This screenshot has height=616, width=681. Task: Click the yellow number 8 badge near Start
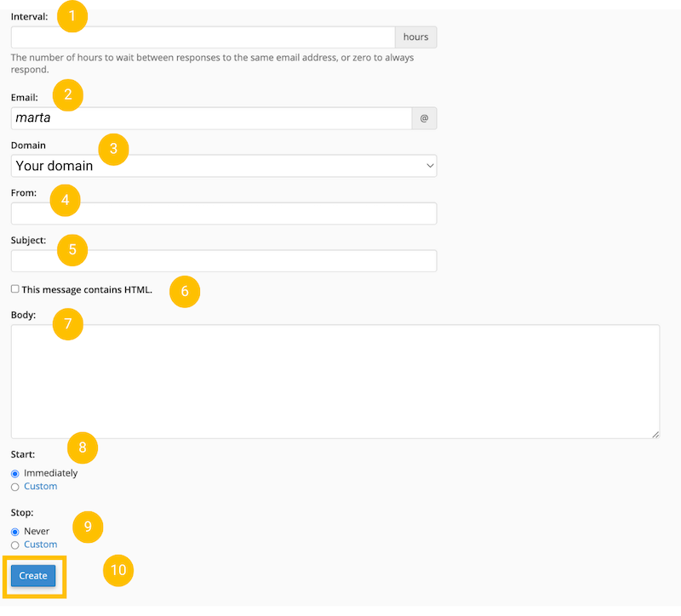(83, 448)
